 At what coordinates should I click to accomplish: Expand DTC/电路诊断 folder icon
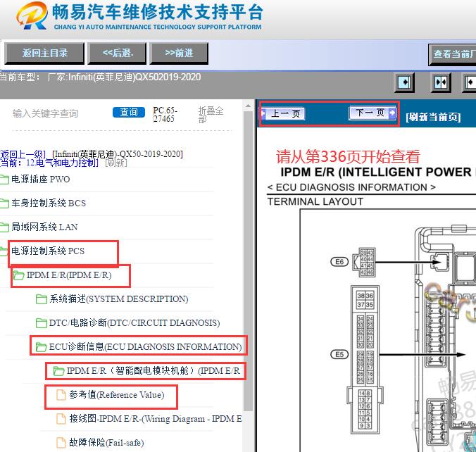tap(42, 323)
